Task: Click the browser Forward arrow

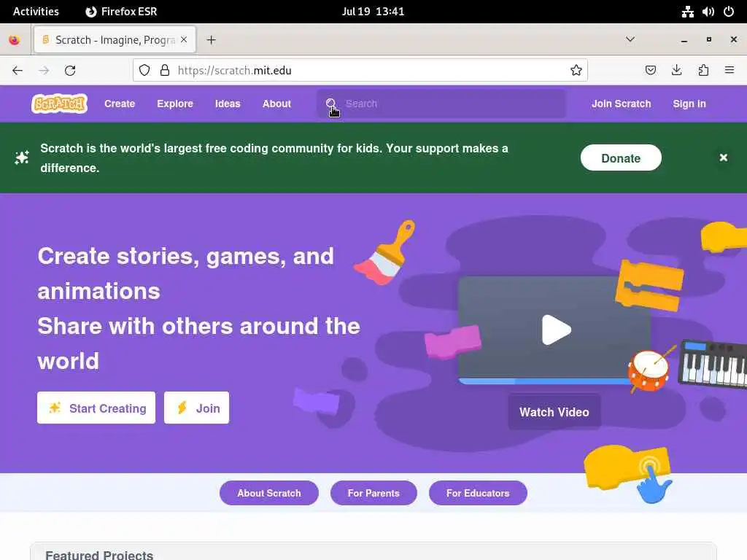Action: point(44,71)
